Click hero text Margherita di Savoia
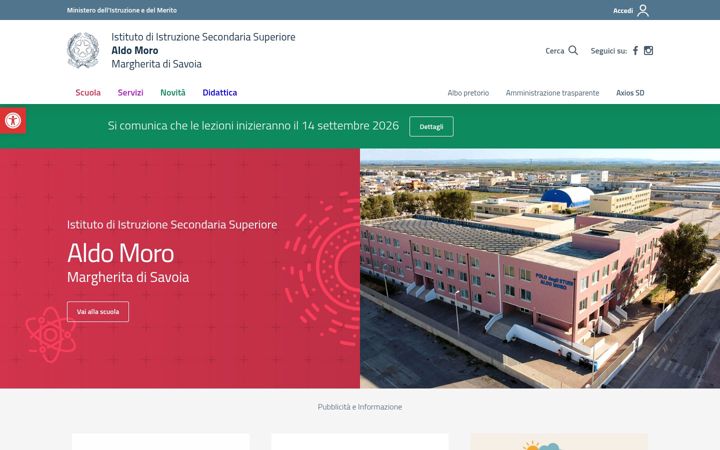Image resolution: width=720 pixels, height=450 pixels. 128,277
